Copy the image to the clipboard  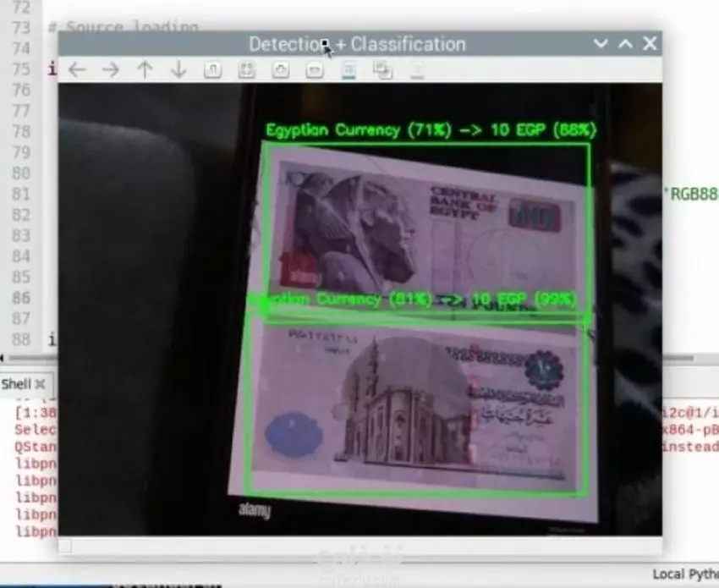tap(382, 70)
